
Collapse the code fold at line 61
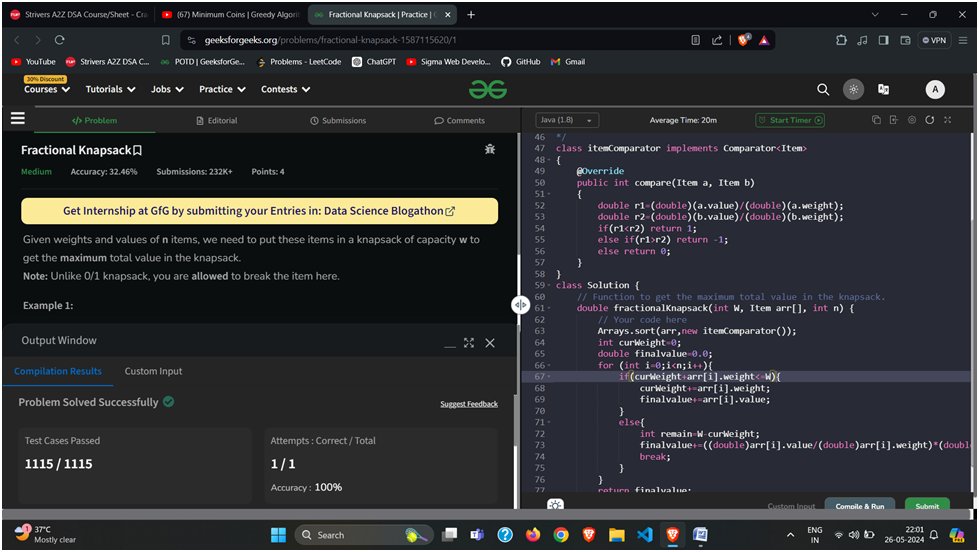549,308
